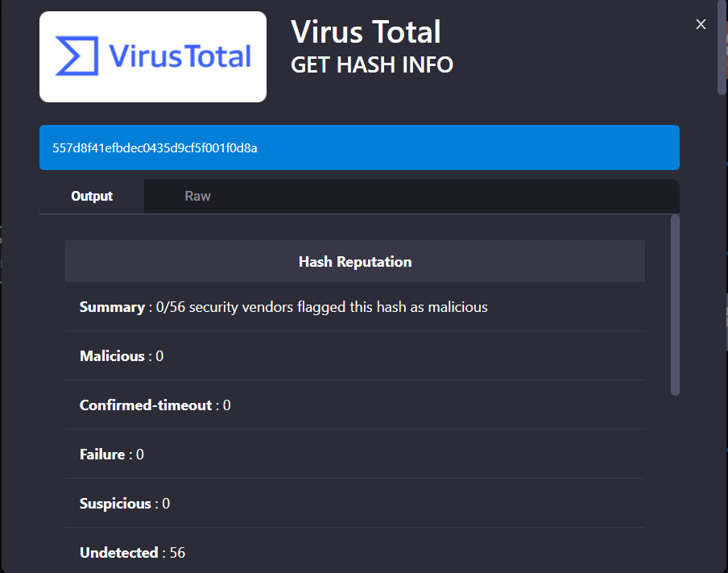Image resolution: width=728 pixels, height=573 pixels.
Task: Open the Raw tab
Action: pyautogui.click(x=198, y=196)
